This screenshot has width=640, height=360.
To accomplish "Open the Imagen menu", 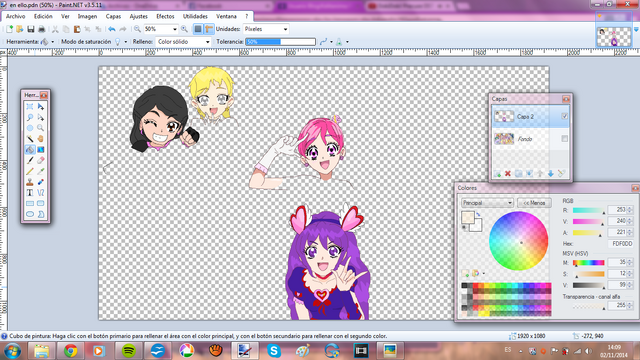I will (87, 16).
